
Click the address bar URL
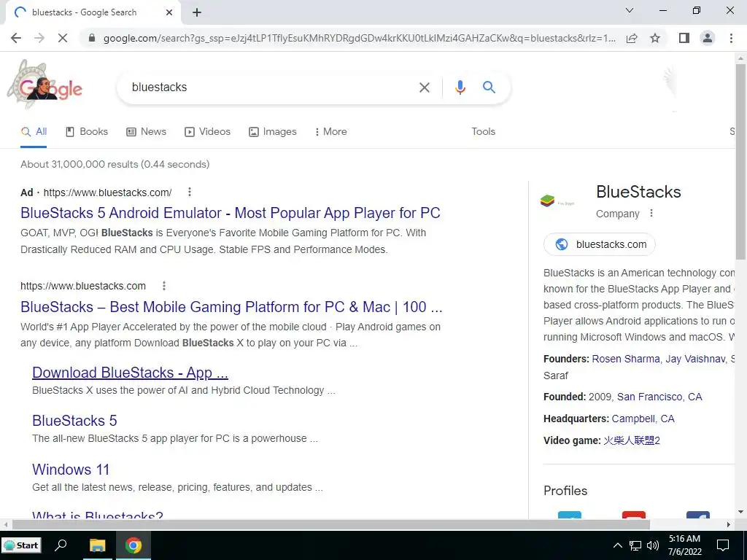pos(359,38)
